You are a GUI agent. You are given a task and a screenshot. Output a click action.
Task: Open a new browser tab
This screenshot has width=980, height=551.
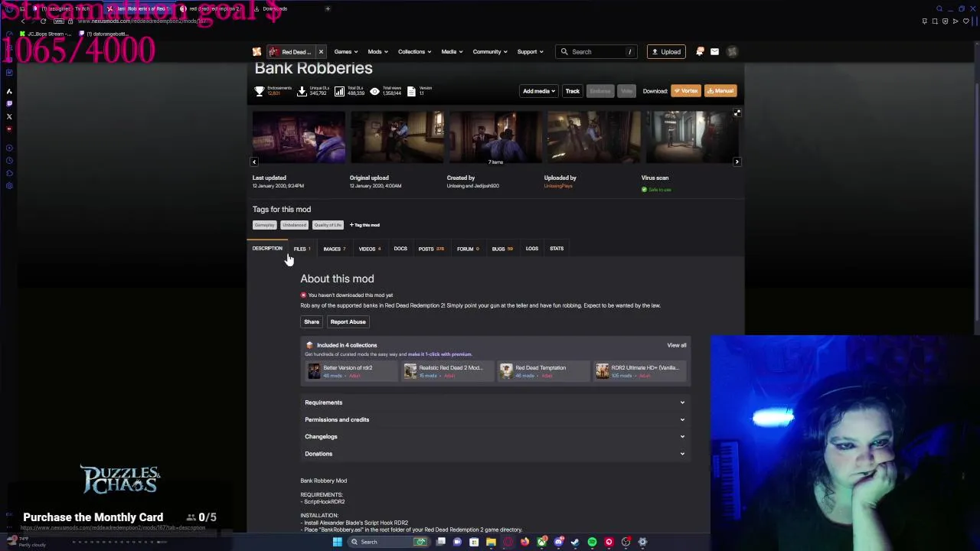point(328,8)
